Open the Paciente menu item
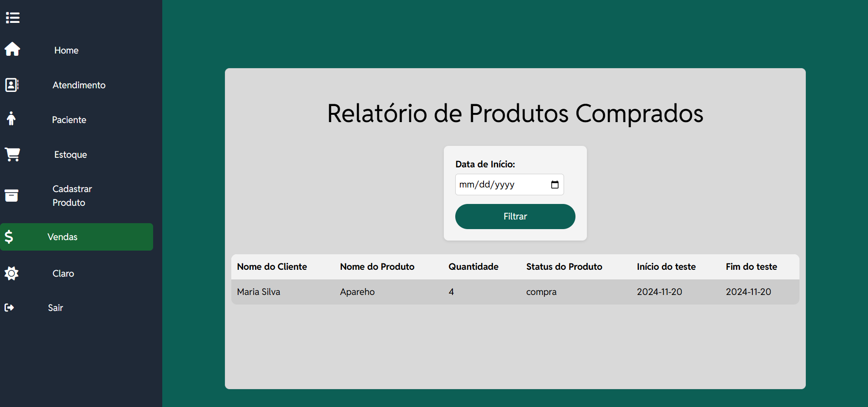Image resolution: width=868 pixels, height=407 pixels. 69,120
